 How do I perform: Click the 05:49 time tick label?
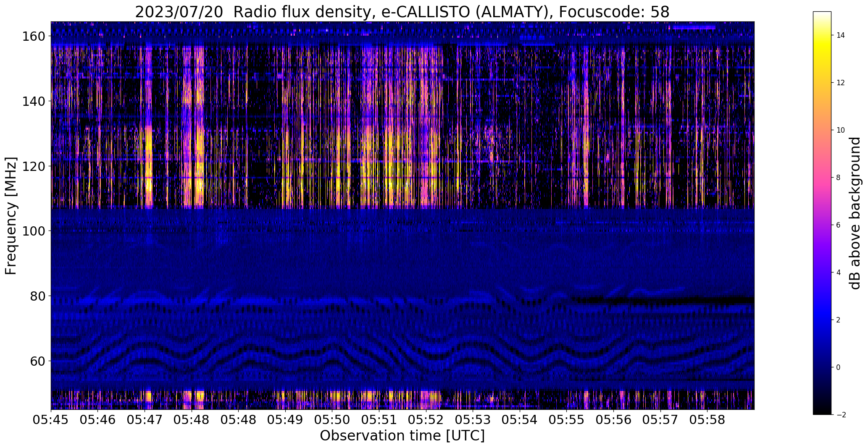[x=285, y=420]
